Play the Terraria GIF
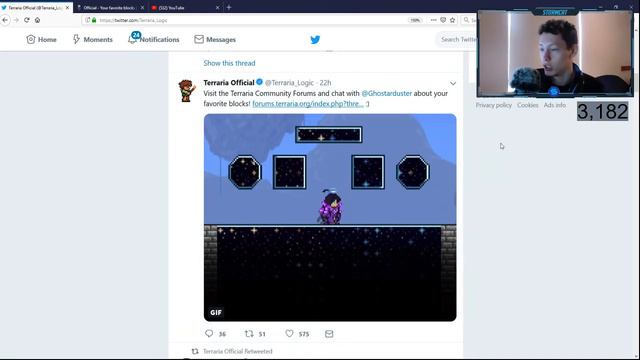 point(330,218)
